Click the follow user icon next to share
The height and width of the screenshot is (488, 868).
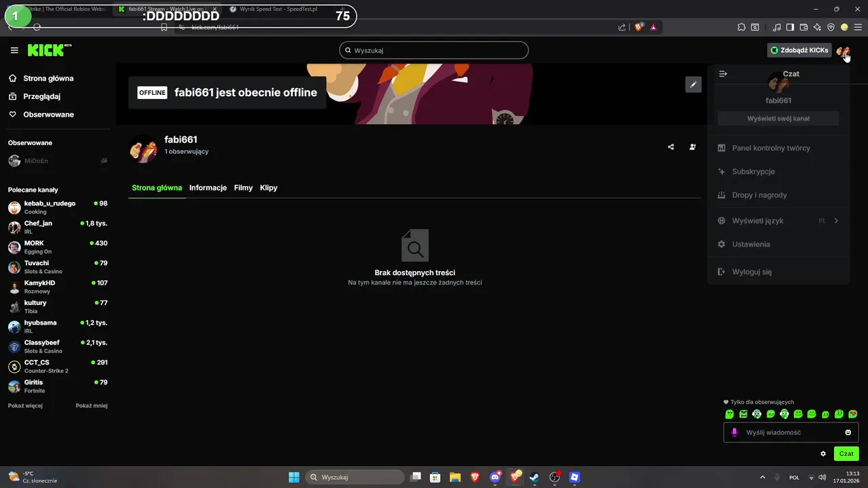click(692, 146)
